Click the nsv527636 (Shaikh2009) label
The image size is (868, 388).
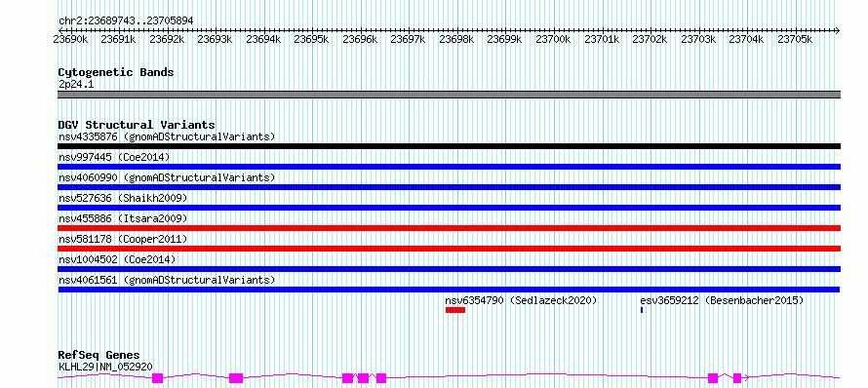pyautogui.click(x=123, y=198)
